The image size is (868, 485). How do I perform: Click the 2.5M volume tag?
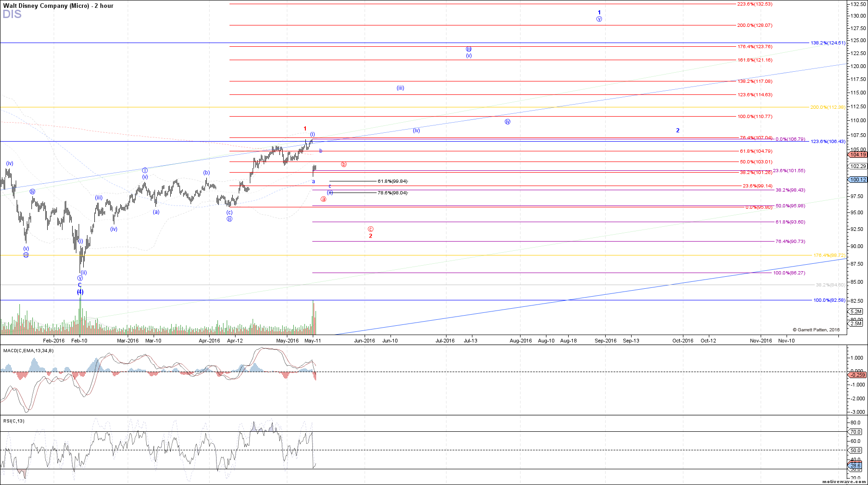point(856,324)
